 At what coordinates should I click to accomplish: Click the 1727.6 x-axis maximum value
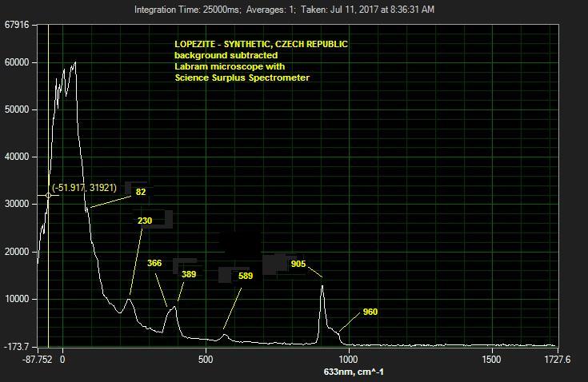[558, 360]
